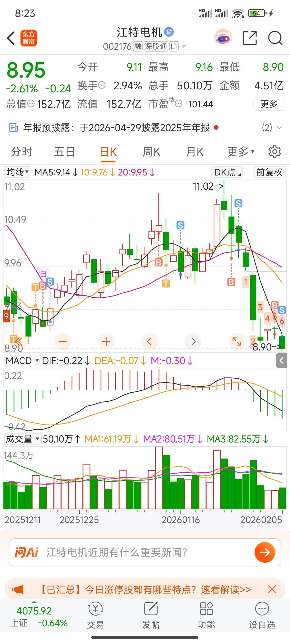Open the 东方财富 logo icon
Image resolution: width=290 pixels, height=644 pixels.
click(29, 38)
